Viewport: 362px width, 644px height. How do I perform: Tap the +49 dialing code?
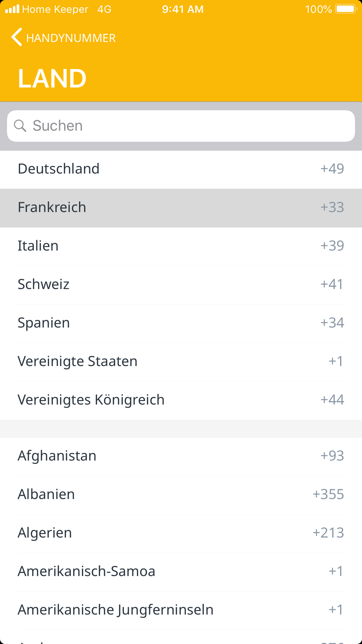(x=332, y=169)
